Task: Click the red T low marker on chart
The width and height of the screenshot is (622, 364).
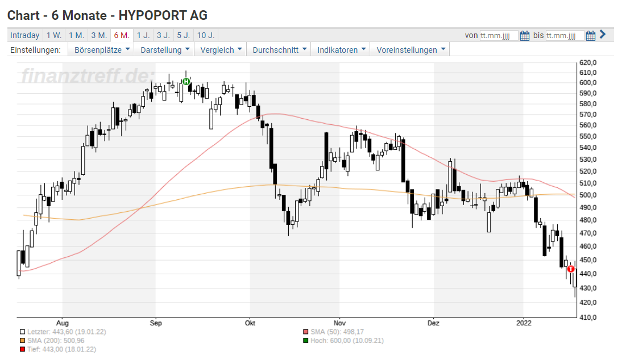Action: [570, 269]
